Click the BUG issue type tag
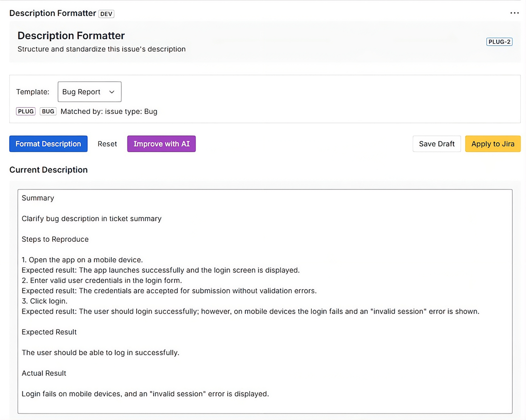Viewport: 526px width, 420px height. coord(48,111)
